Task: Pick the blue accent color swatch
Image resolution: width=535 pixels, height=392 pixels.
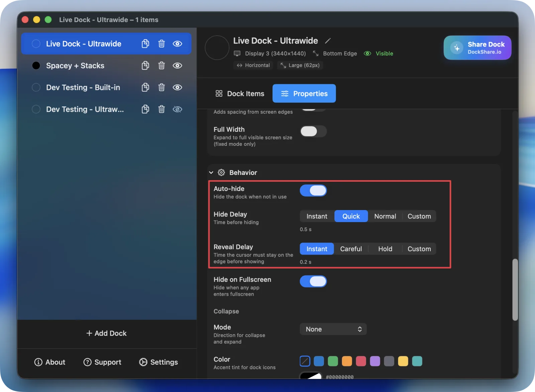Action: tap(319, 361)
